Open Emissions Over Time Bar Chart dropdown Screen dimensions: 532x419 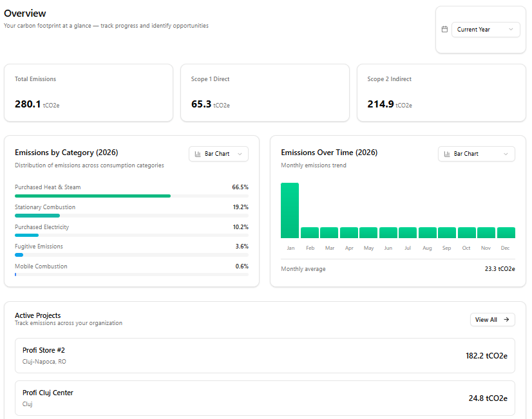pos(477,154)
